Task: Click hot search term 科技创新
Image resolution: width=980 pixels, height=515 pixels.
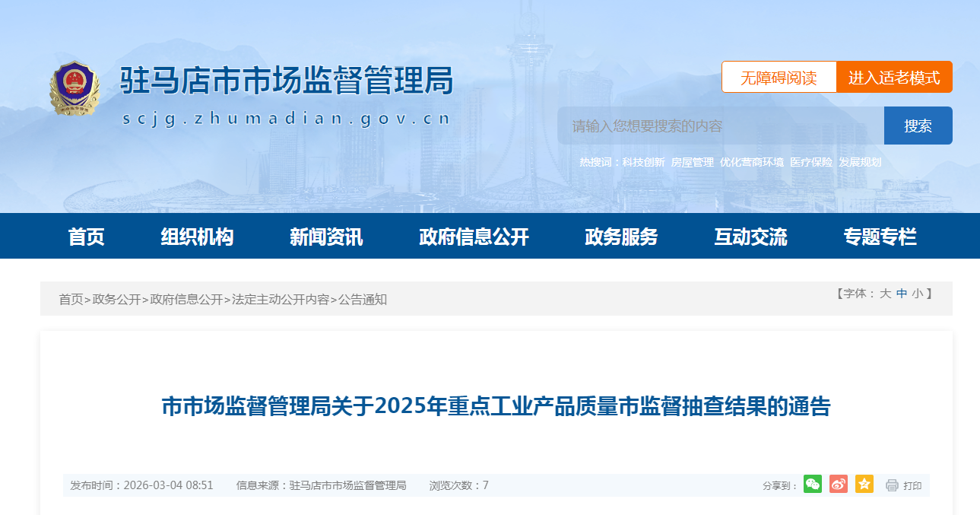Action: coord(643,162)
